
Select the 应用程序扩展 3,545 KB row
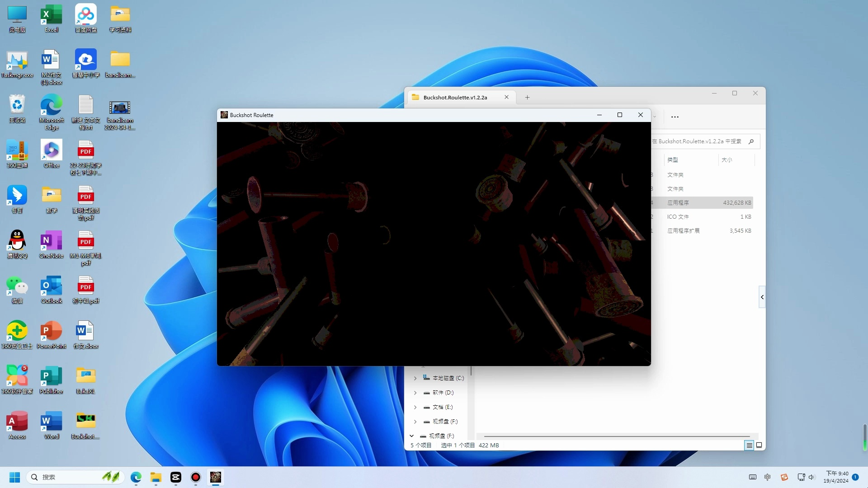pyautogui.click(x=702, y=231)
